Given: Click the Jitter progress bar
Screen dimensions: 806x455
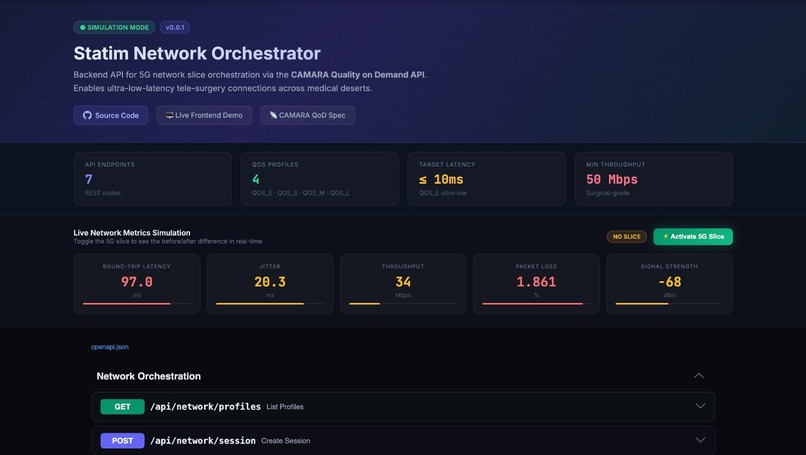Looking at the screenshot, I should coord(270,304).
